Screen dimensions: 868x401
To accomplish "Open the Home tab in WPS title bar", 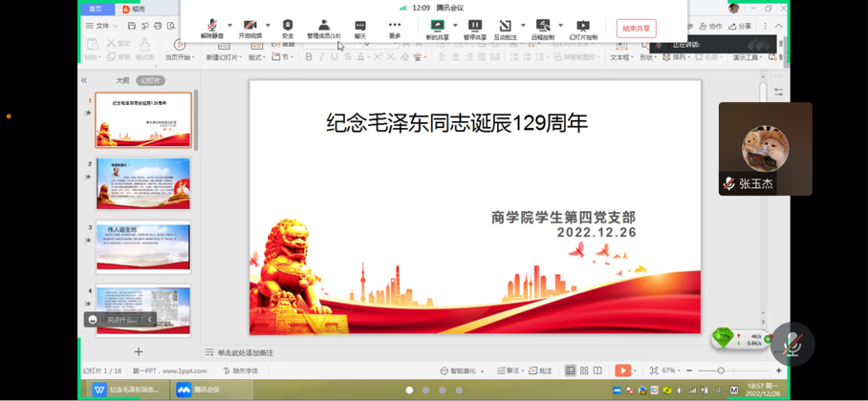I will pyautogui.click(x=96, y=9).
